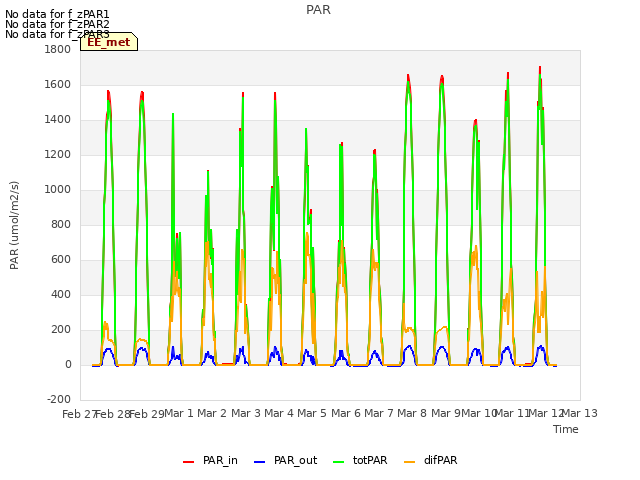The width and height of the screenshot is (640, 480).
Task: Click the 'No data for f_zPAR2' message
Action: click(57, 24)
